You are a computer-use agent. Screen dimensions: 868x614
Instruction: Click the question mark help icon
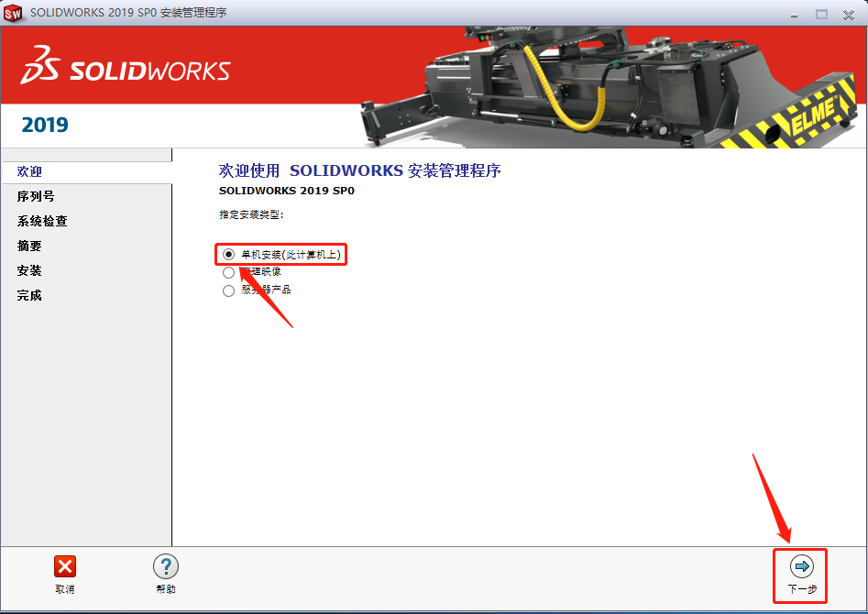(165, 567)
